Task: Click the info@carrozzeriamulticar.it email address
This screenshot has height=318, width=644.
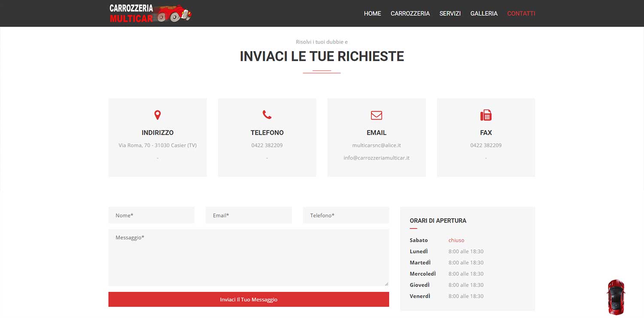Action: click(377, 158)
